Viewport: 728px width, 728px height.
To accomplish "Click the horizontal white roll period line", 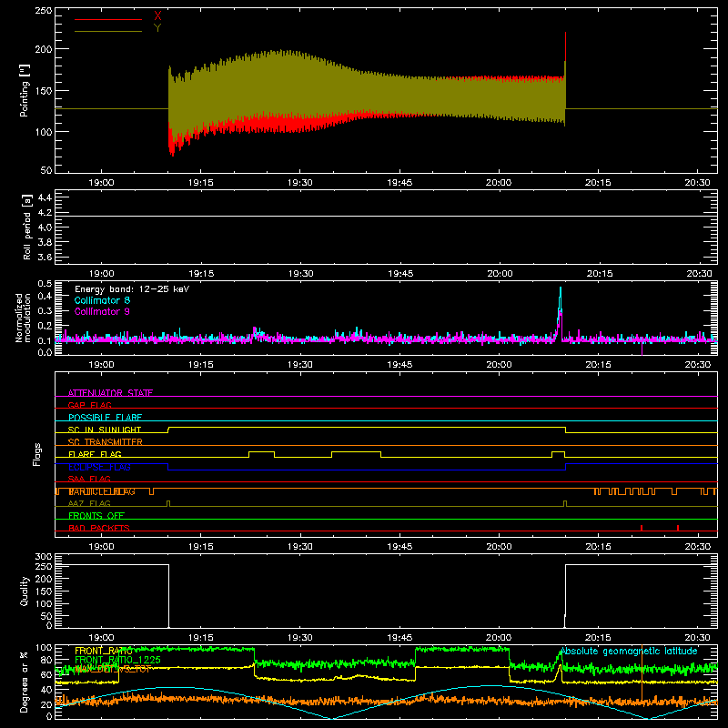I will pos(386,216).
